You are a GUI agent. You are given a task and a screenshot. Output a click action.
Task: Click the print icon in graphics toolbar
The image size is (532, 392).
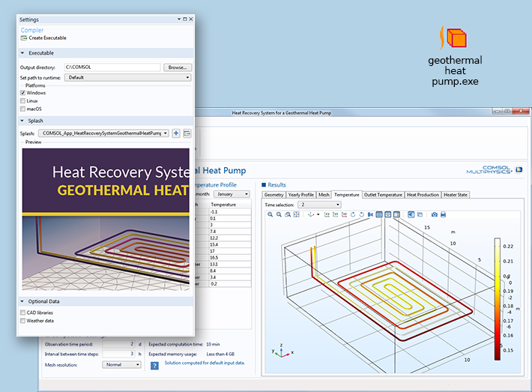tap(443, 214)
